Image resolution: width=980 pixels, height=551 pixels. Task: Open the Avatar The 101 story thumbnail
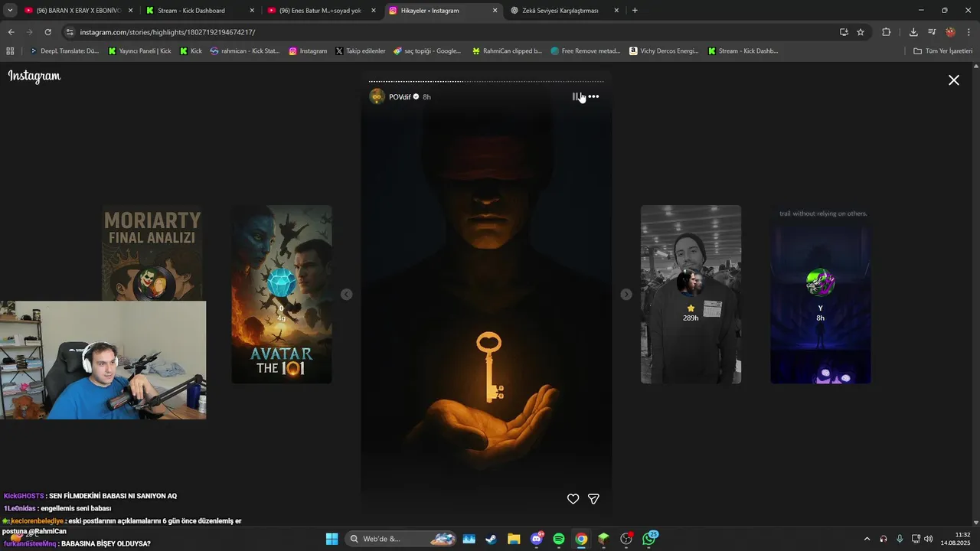pyautogui.click(x=282, y=294)
